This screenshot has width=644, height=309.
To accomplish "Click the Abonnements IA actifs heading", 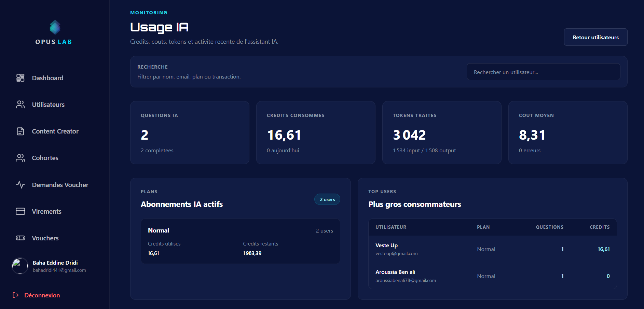I will [x=182, y=204].
